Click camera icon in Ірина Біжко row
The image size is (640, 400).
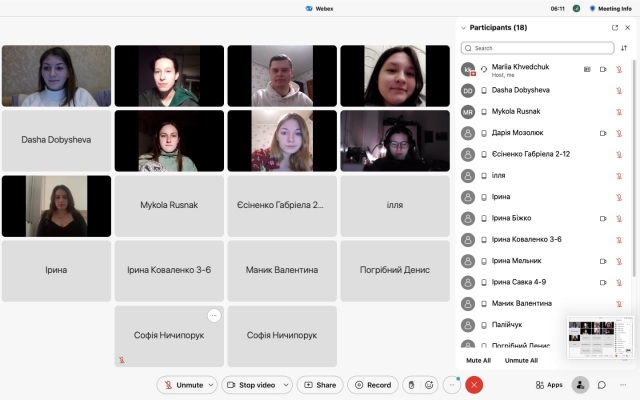click(603, 218)
